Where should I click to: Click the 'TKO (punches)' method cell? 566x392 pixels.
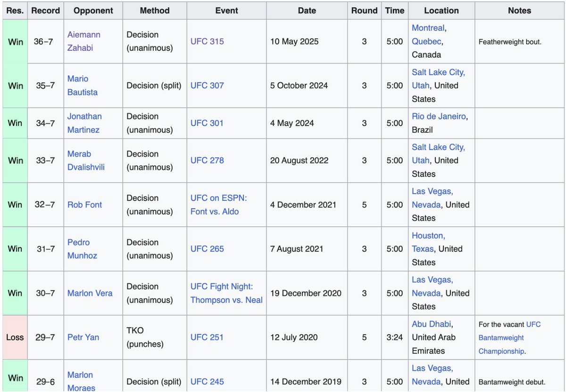(155, 337)
